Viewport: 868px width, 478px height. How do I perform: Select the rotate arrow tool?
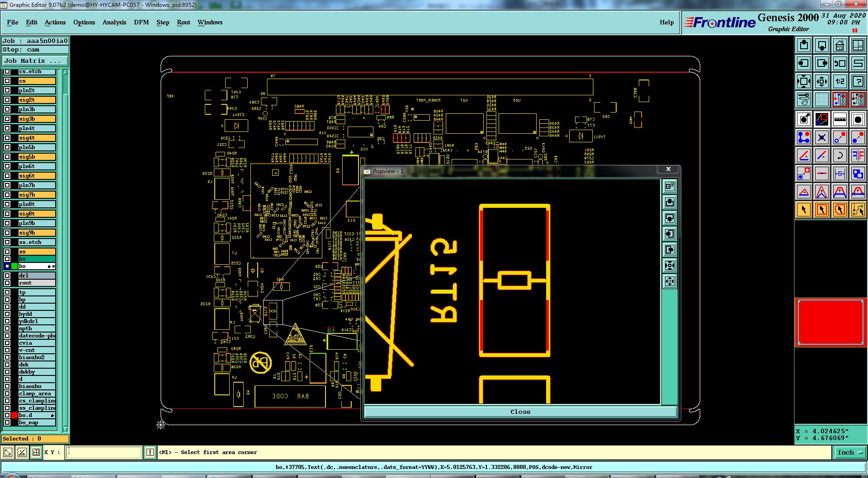coord(840,155)
